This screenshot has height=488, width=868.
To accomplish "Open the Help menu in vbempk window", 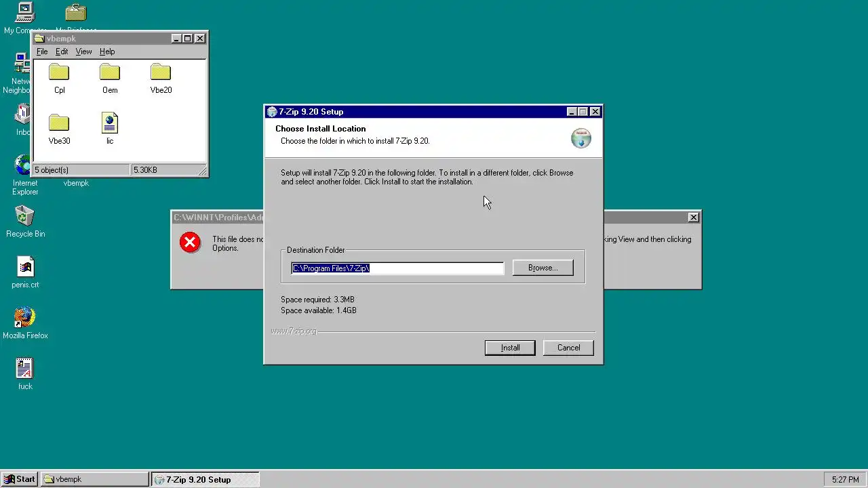I will pyautogui.click(x=107, y=52).
